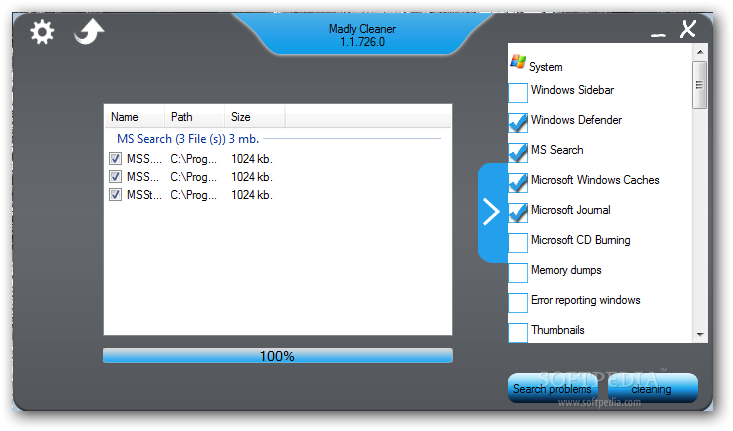Click the Madly Cleaner 1.1.726.0 title
The image size is (733, 431).
(x=362, y=35)
